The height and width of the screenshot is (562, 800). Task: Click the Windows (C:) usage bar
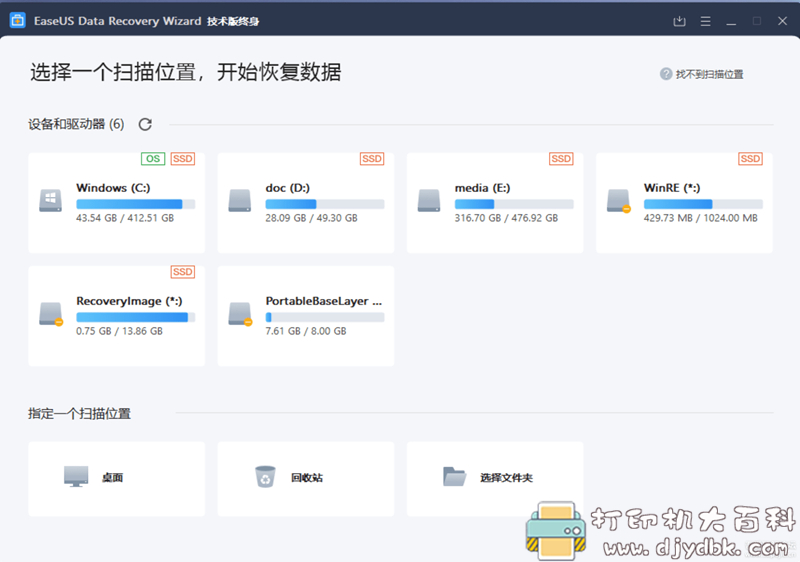tap(136, 204)
